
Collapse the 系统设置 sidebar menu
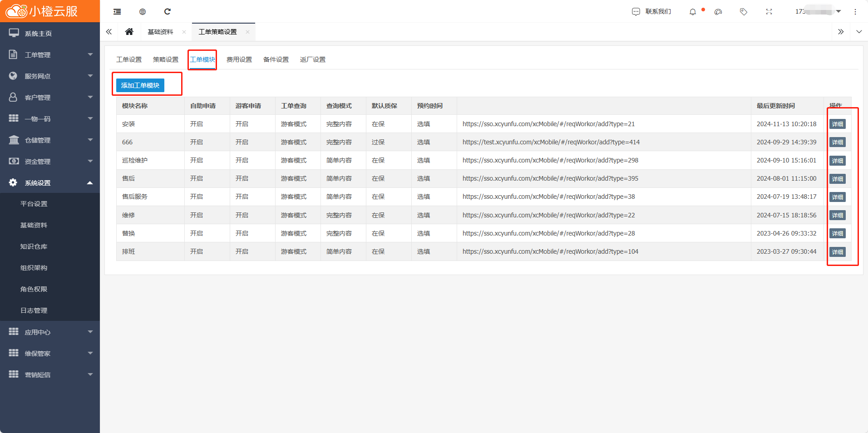coord(50,183)
